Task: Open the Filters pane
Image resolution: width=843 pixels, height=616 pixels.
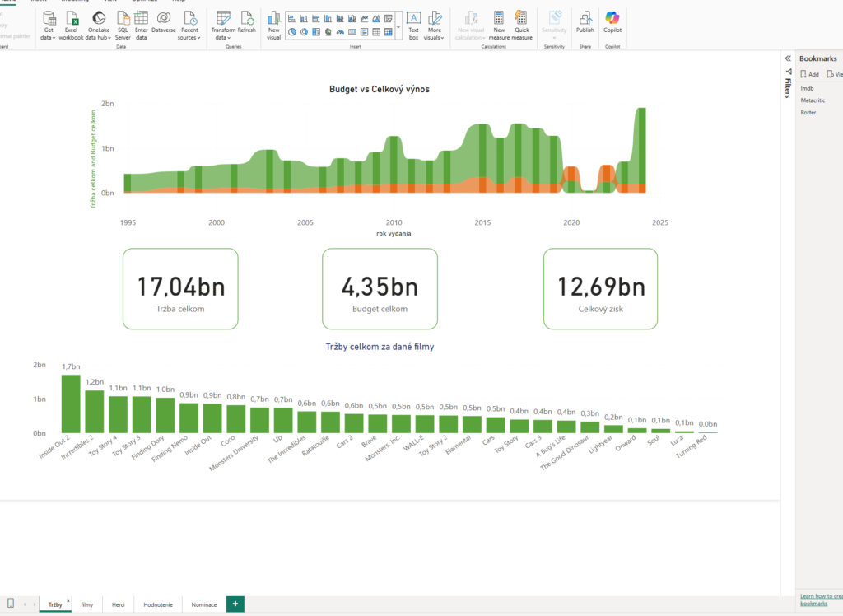Action: 788,83
